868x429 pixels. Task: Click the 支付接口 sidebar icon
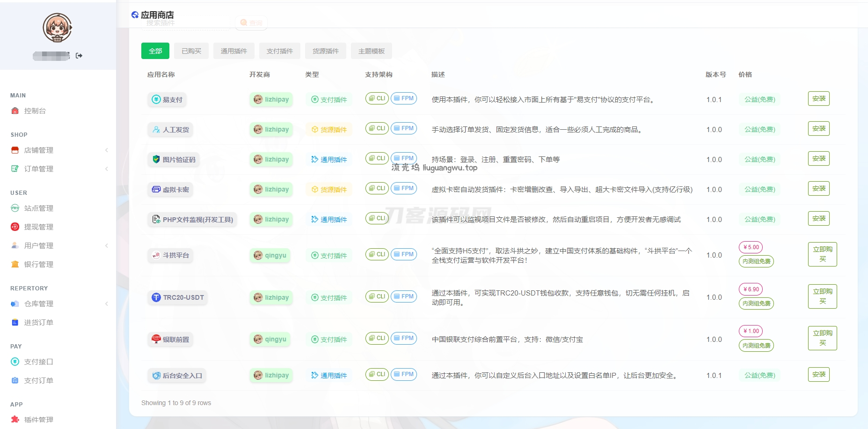(15, 362)
